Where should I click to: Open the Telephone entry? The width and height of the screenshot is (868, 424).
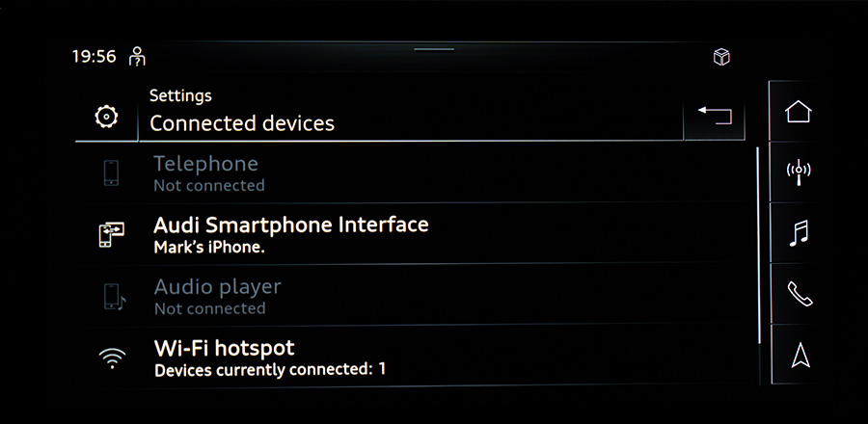207,173
